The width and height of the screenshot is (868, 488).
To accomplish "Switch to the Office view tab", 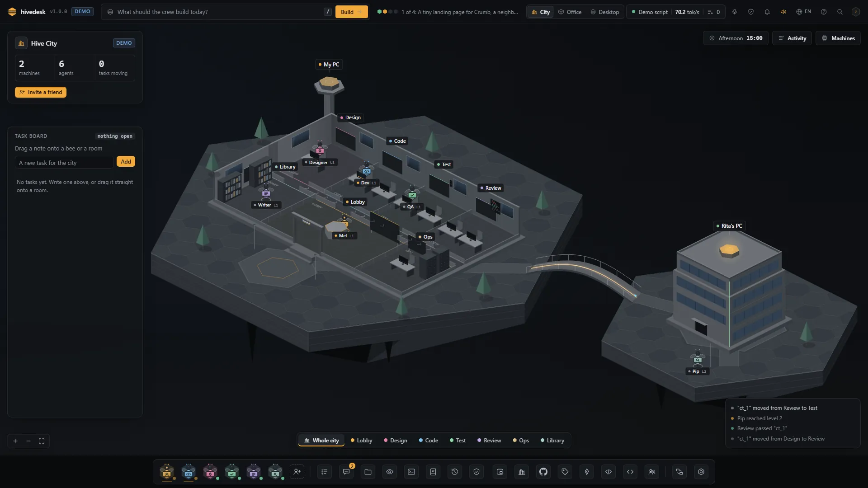I will point(570,12).
